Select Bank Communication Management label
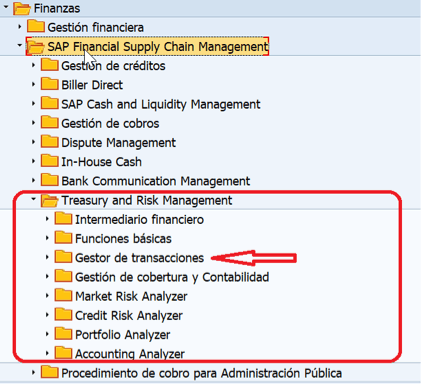The height and width of the screenshot is (388, 427). pos(156,181)
